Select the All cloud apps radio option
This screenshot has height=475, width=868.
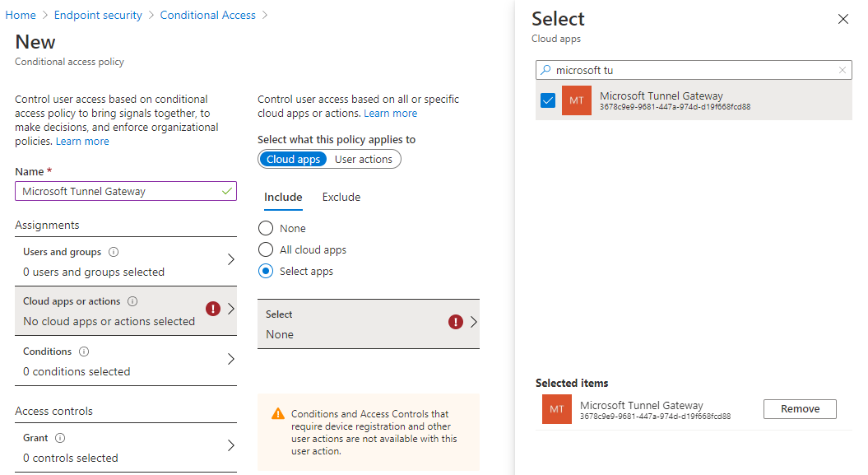tap(266, 249)
